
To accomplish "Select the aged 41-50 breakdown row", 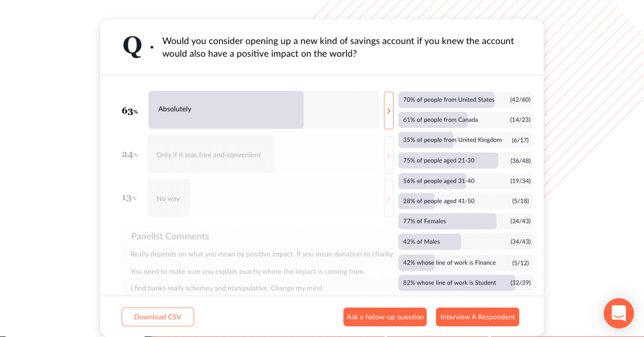I will 465,201.
